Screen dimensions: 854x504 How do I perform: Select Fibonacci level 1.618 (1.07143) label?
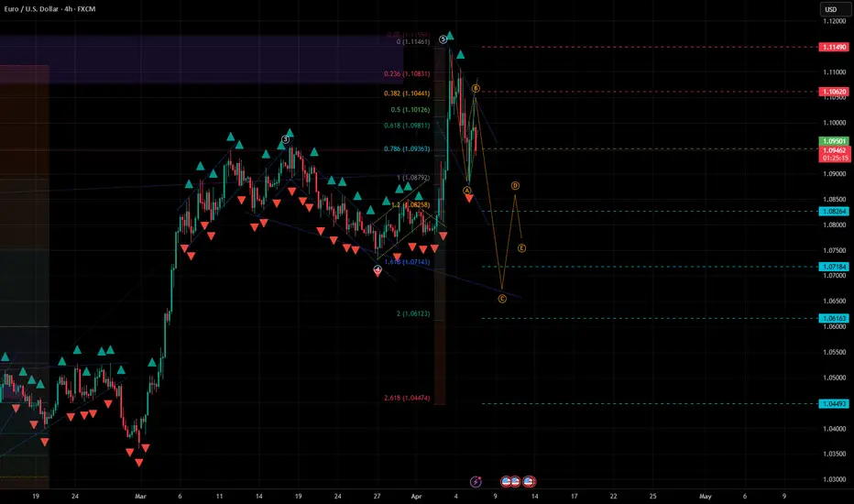(x=407, y=262)
